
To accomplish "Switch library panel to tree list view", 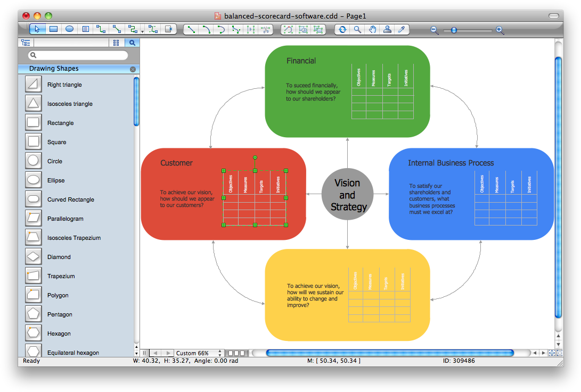I will tap(25, 43).
